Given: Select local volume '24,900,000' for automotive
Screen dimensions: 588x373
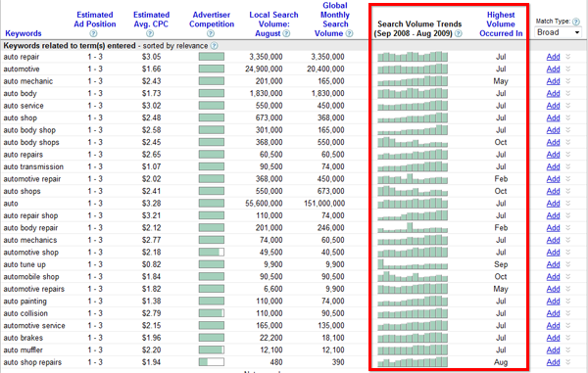Looking at the screenshot, I should [264, 69].
